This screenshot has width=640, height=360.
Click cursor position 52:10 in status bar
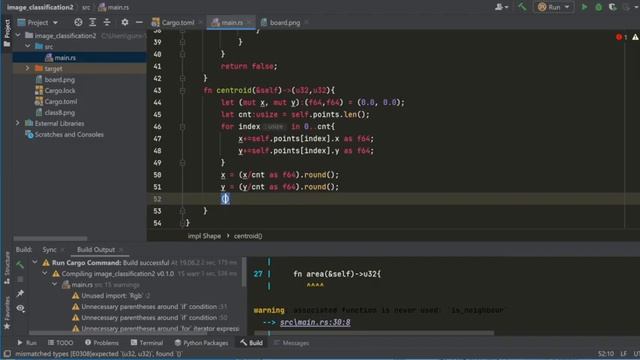[x=606, y=354]
